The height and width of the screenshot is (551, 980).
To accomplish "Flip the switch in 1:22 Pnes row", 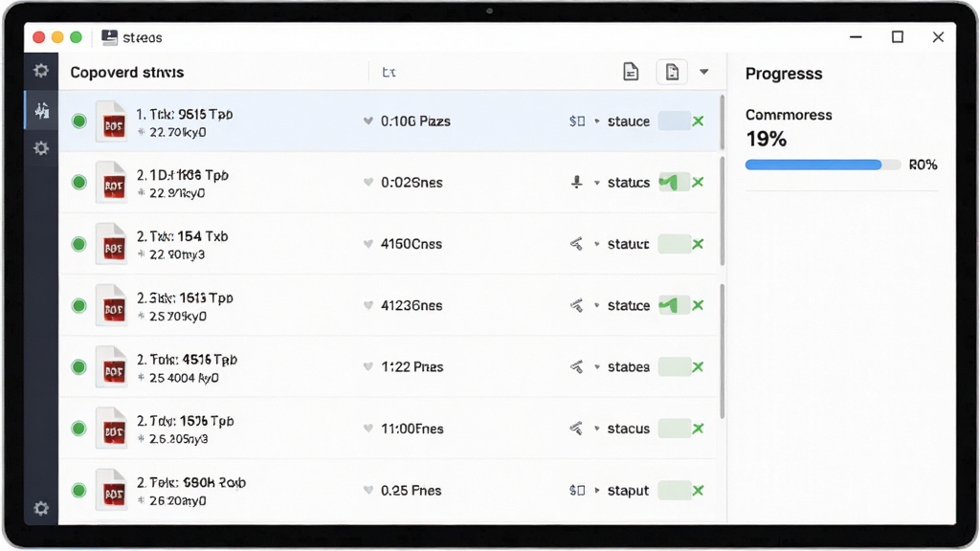I will [674, 366].
